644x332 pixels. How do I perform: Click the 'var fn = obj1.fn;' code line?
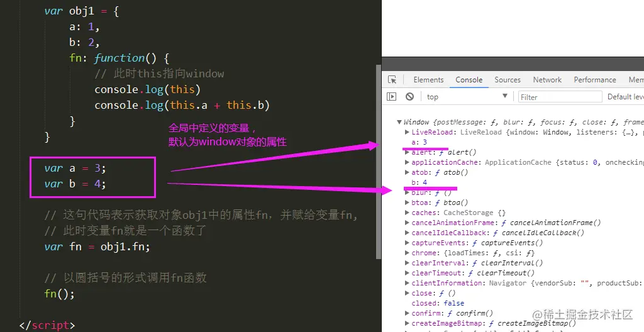97,247
